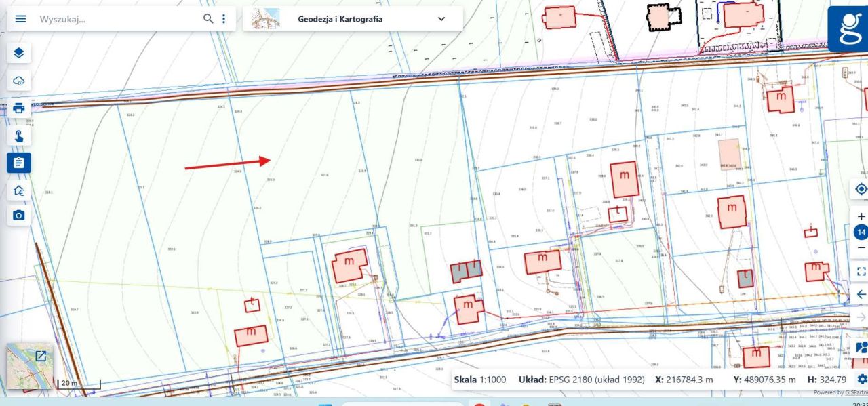Open the property price euro tool
The height and width of the screenshot is (406, 868).
click(x=19, y=191)
